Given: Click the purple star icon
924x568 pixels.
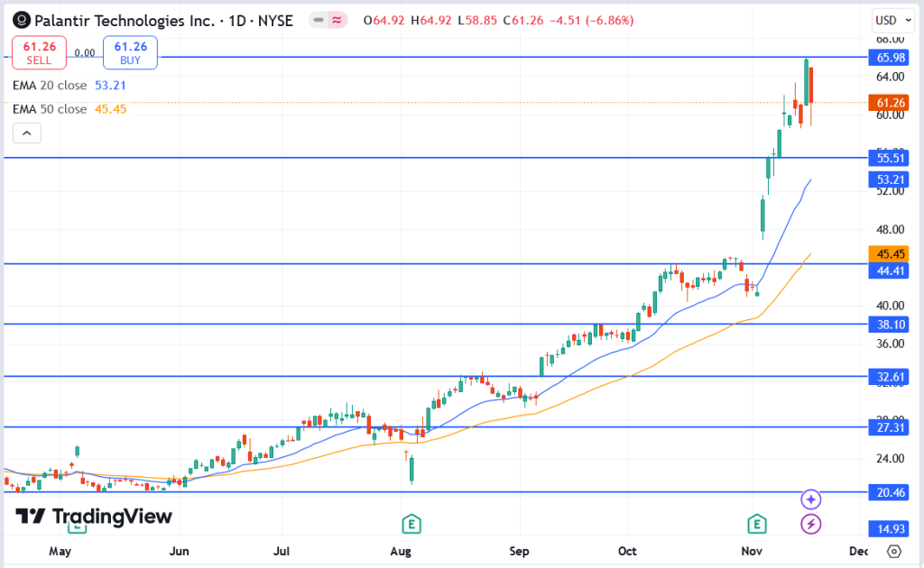Looking at the screenshot, I should coord(811,499).
